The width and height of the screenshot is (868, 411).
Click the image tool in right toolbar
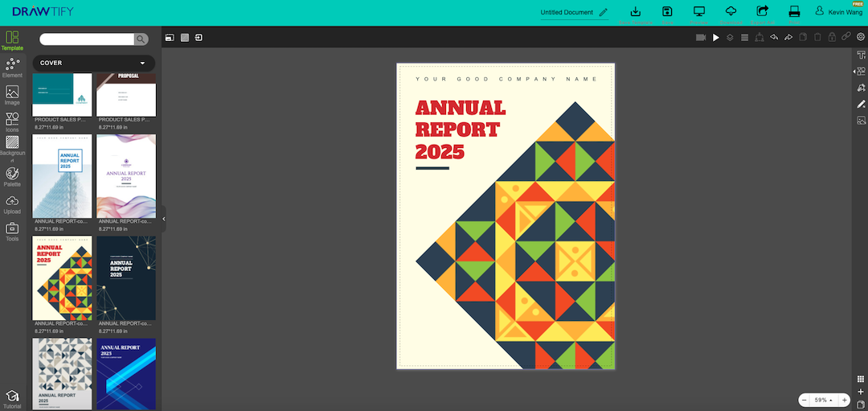tap(861, 120)
